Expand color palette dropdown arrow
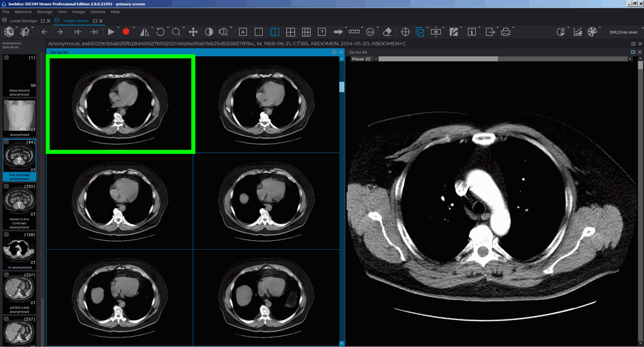This screenshot has width=644, height=347. (x=600, y=28)
